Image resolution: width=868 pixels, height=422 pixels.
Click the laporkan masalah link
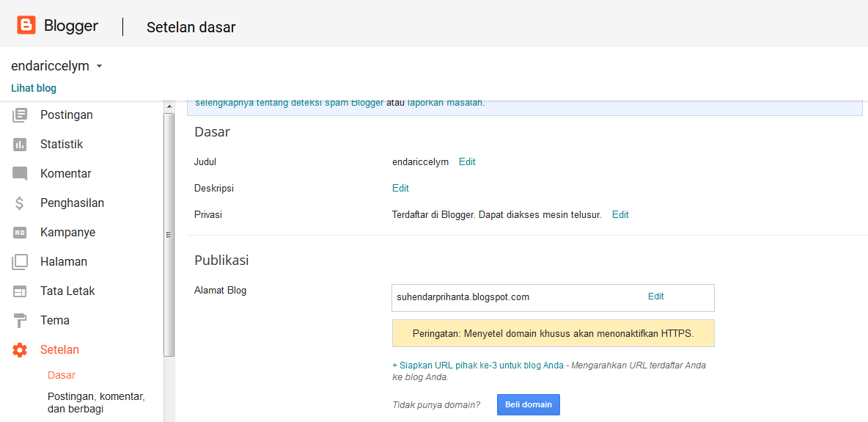pyautogui.click(x=445, y=103)
